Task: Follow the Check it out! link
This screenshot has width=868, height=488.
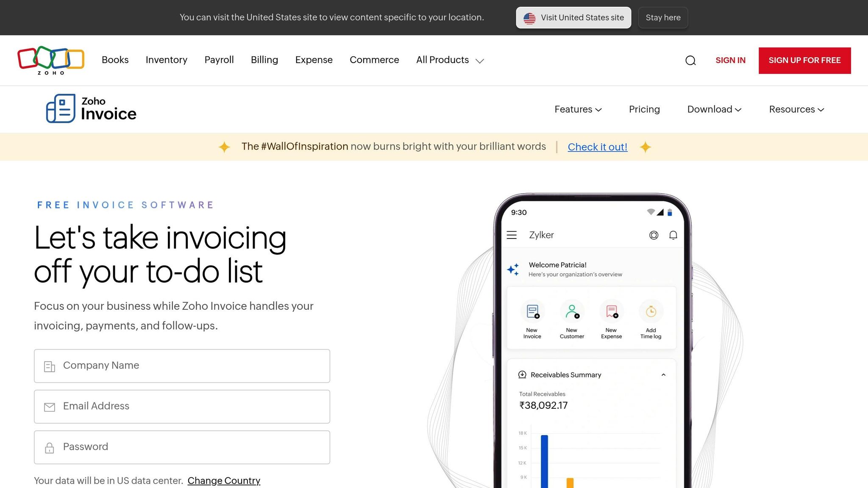Action: click(598, 147)
